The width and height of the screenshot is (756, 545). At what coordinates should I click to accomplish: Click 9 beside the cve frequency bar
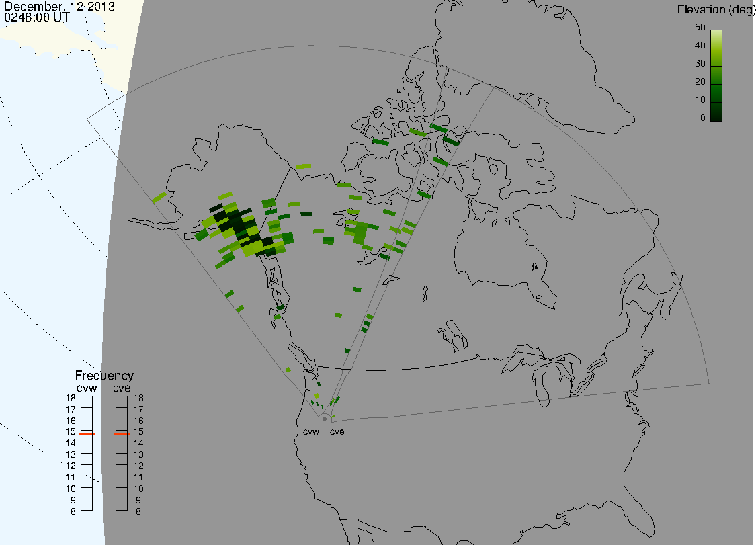[x=138, y=501]
